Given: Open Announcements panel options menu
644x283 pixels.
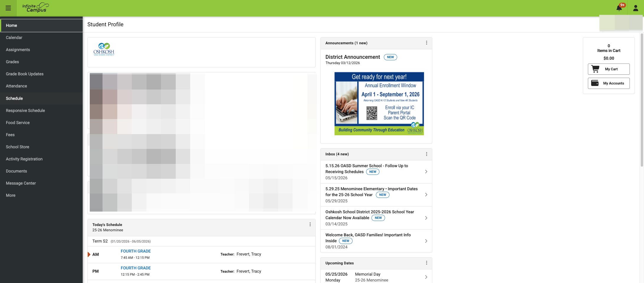Looking at the screenshot, I should 426,43.
